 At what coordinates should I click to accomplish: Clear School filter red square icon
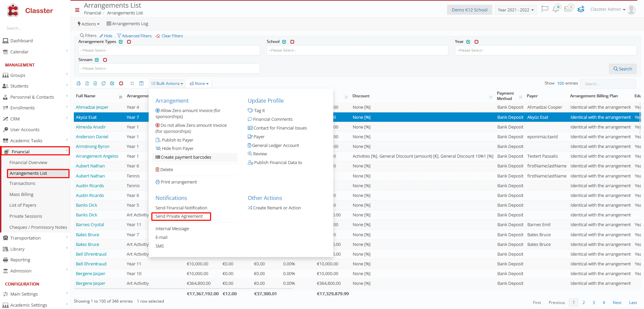tap(292, 42)
